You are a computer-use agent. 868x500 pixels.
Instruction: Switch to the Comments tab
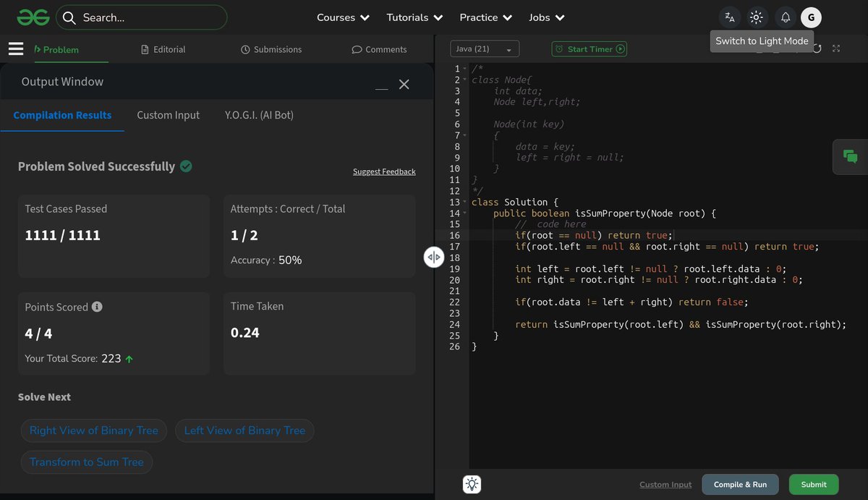pos(379,49)
